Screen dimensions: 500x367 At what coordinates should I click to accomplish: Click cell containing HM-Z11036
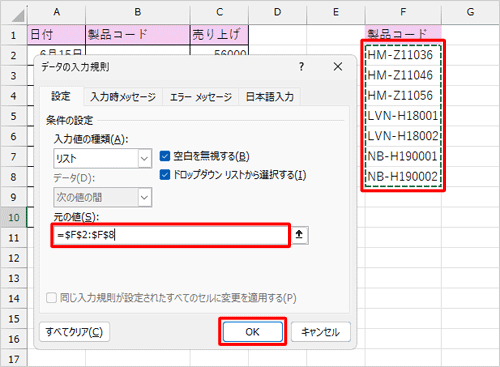tap(403, 55)
